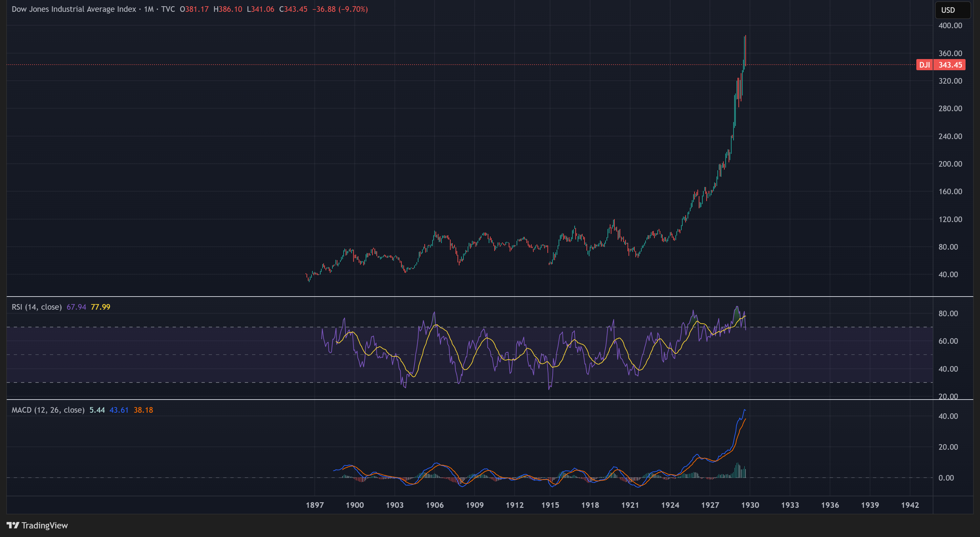The width and height of the screenshot is (980, 537).
Task: Click the 1900 label on the time axis
Action: click(x=354, y=505)
